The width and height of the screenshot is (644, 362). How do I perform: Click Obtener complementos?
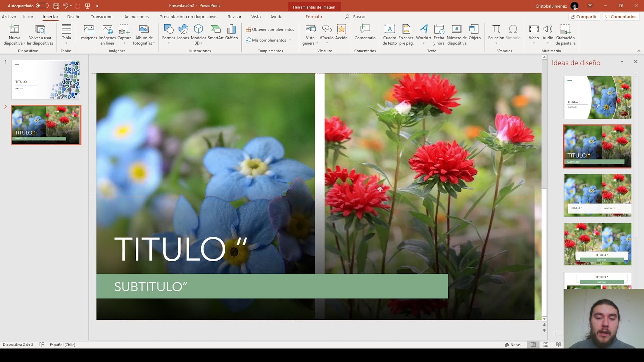pyautogui.click(x=270, y=30)
